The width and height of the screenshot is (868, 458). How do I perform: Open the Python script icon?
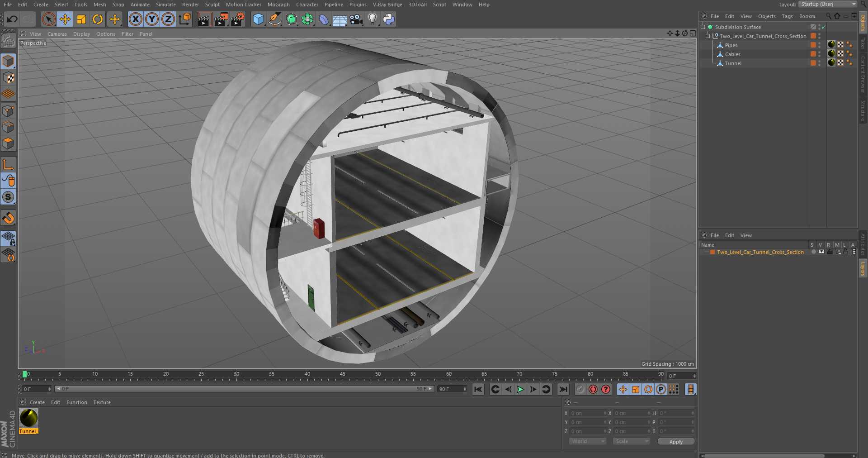click(389, 19)
